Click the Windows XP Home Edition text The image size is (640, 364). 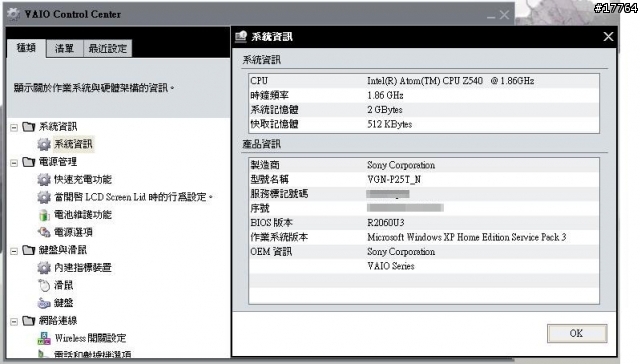[467, 237]
